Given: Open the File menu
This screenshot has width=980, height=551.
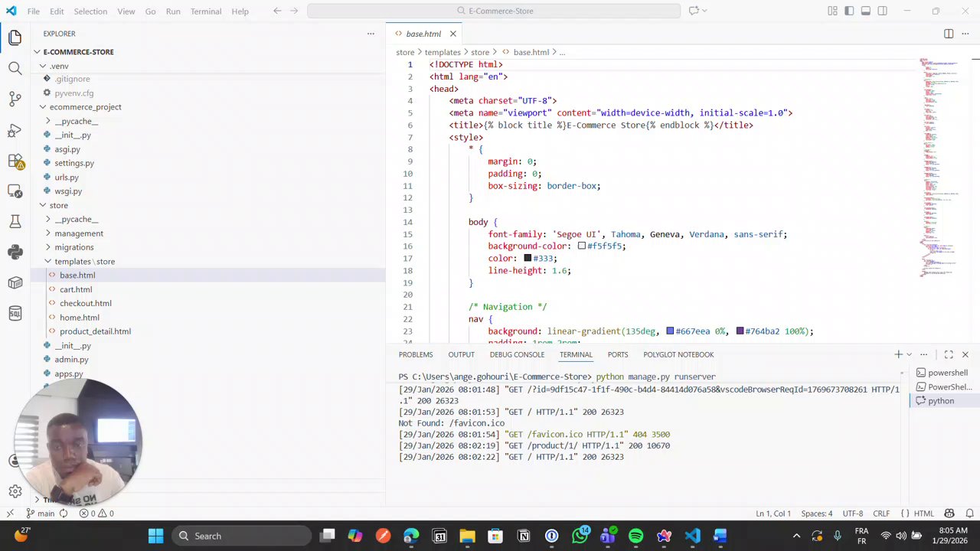Looking at the screenshot, I should pos(34,11).
